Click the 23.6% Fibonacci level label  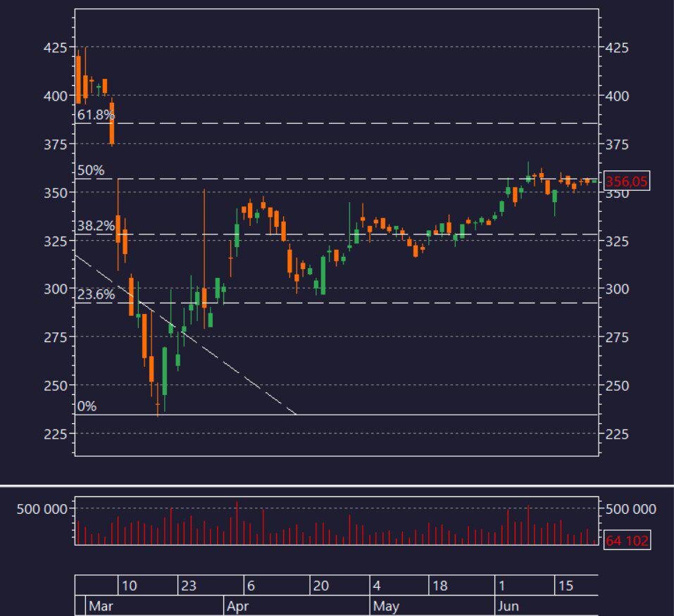click(x=96, y=294)
